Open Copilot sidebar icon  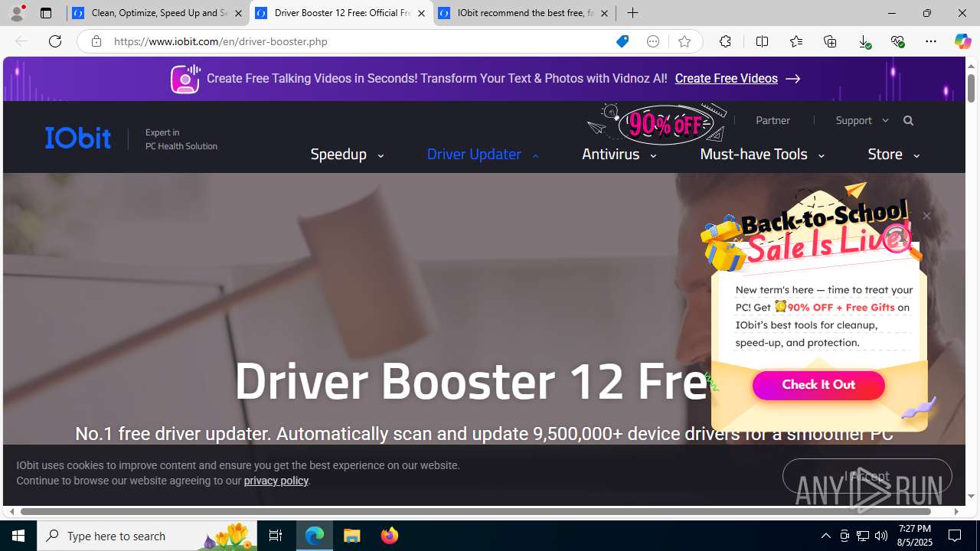pyautogui.click(x=962, y=41)
